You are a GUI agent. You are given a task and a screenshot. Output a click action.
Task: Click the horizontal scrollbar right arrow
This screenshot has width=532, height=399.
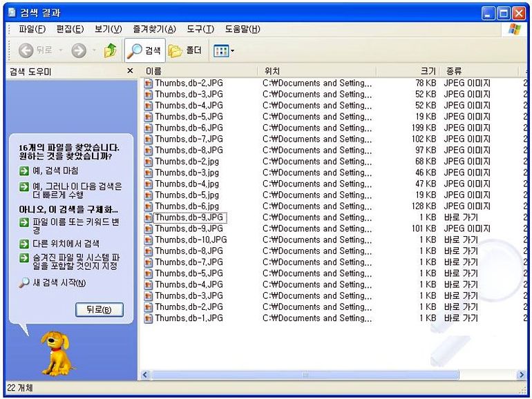click(x=522, y=375)
